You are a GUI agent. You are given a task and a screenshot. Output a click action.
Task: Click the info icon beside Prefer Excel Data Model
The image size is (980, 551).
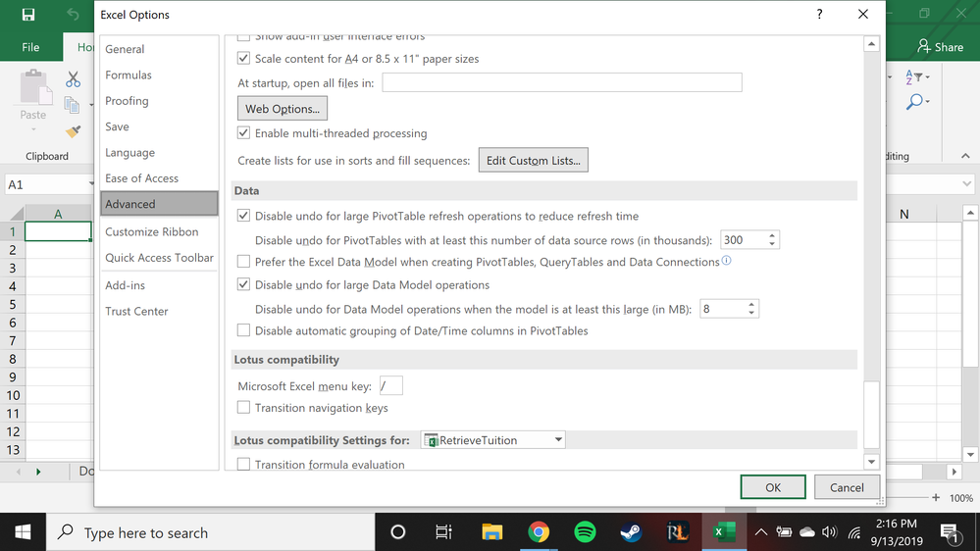(726, 261)
